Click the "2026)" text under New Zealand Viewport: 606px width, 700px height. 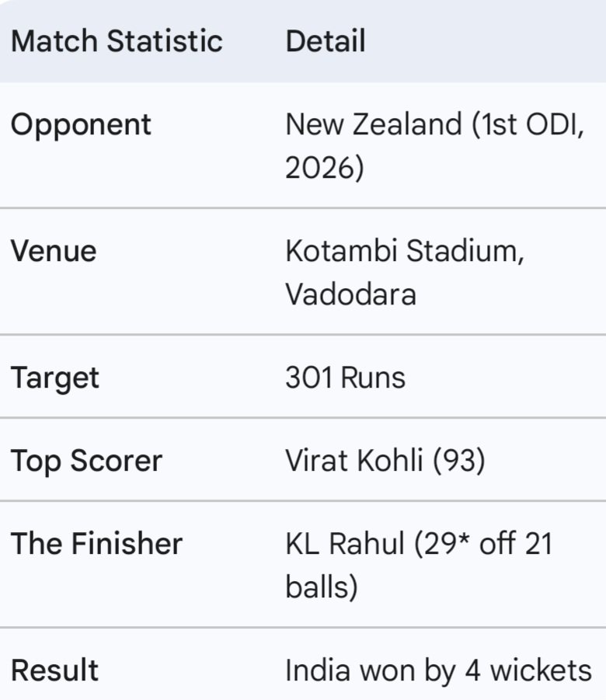click(324, 168)
